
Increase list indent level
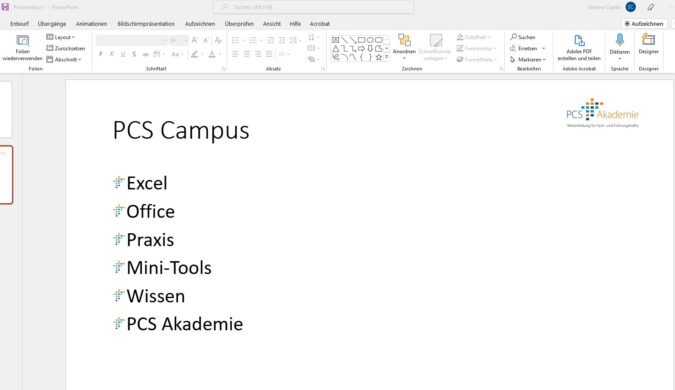pyautogui.click(x=282, y=40)
